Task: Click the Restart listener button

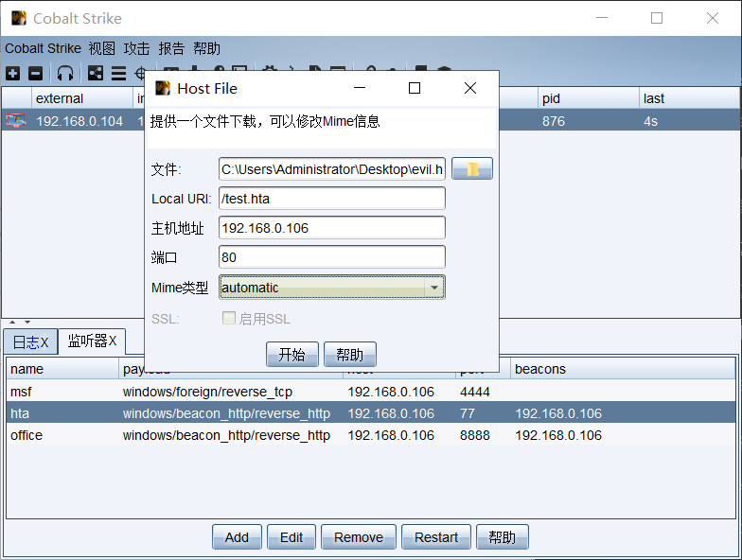Action: point(435,537)
